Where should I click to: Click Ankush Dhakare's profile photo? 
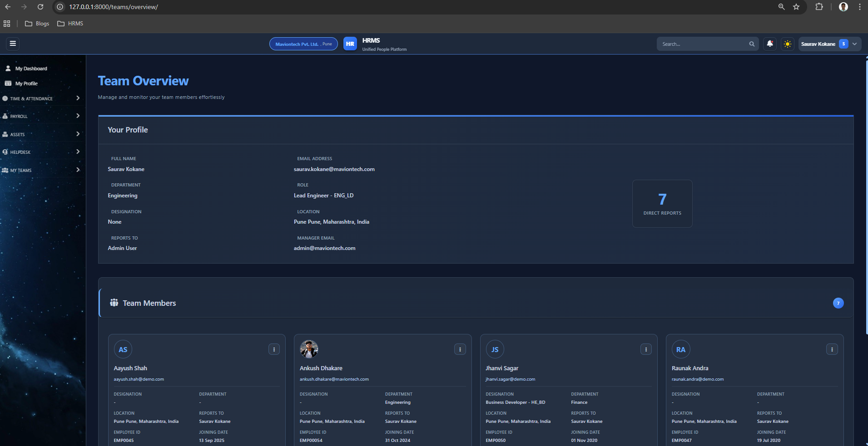(309, 349)
